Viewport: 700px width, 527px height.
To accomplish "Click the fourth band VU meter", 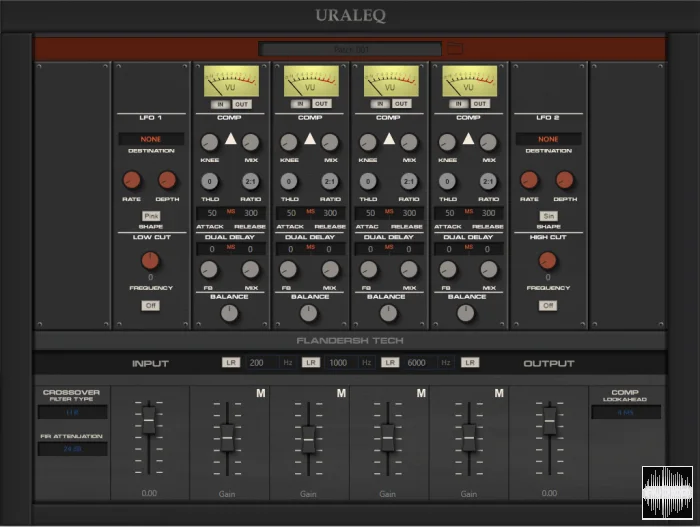I will coord(470,81).
